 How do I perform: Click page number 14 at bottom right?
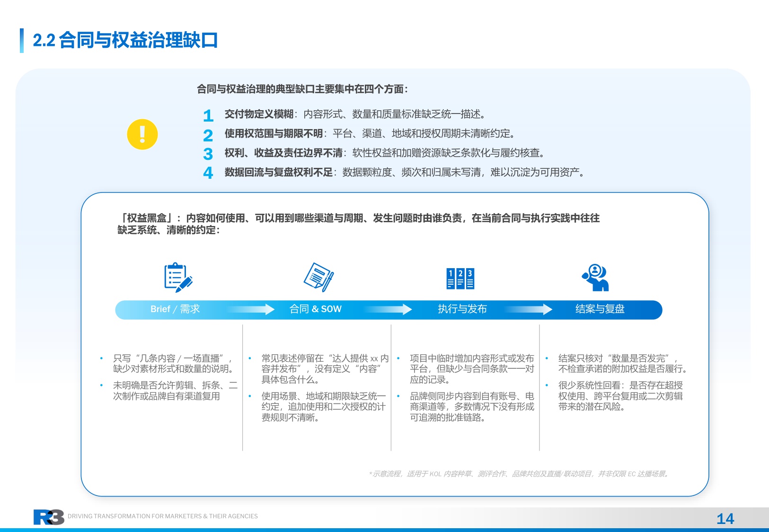tap(726, 518)
